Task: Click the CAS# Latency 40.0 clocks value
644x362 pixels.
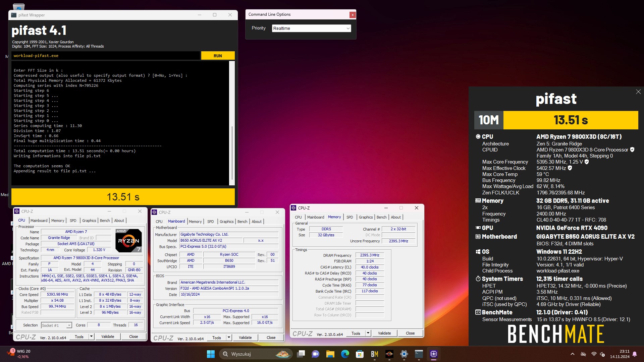Action: coord(370,267)
